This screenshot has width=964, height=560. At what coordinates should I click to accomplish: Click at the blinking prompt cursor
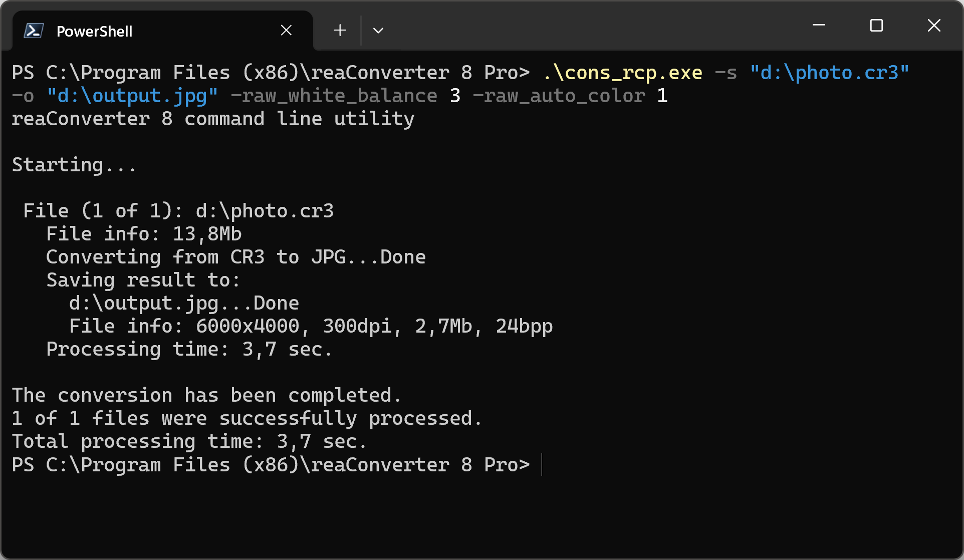[542, 464]
